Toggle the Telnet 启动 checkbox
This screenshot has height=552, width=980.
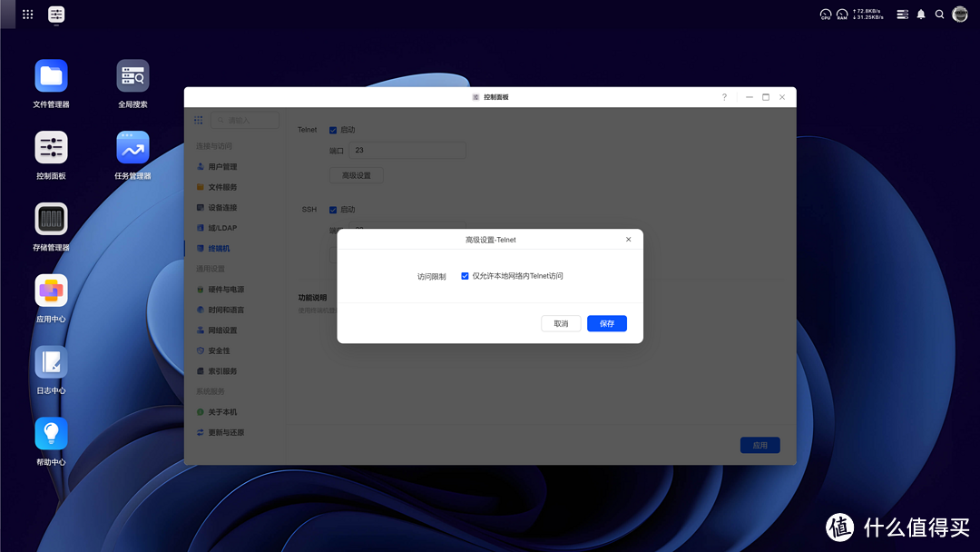pyautogui.click(x=333, y=130)
